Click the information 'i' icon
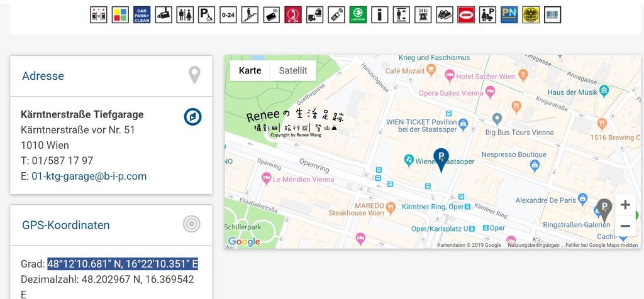The height and width of the screenshot is (299, 644). coord(379,15)
